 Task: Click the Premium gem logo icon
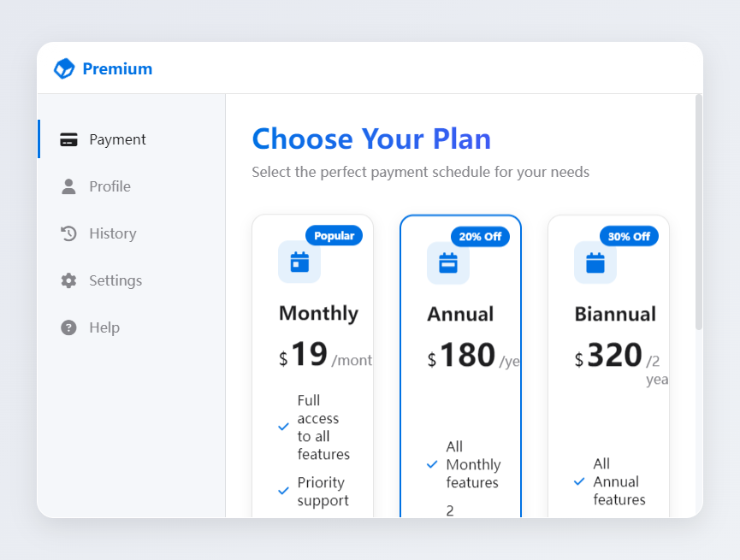pyautogui.click(x=64, y=68)
